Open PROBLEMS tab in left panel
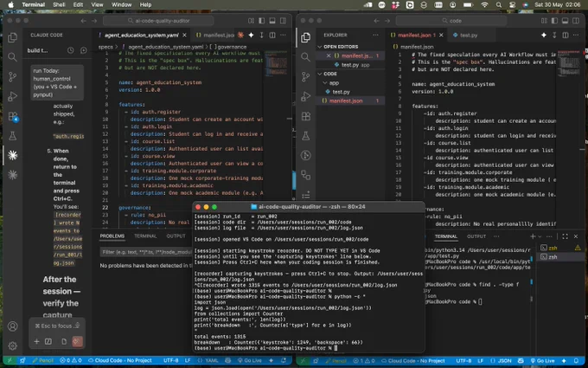The height and width of the screenshot is (368, 588). click(112, 236)
